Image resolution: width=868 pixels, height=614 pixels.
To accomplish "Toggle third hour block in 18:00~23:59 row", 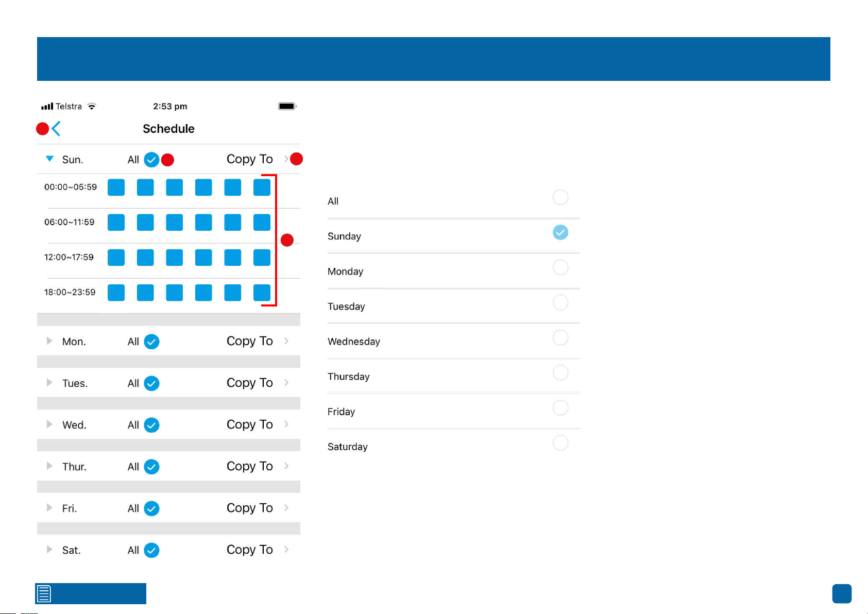I will coord(175,293).
